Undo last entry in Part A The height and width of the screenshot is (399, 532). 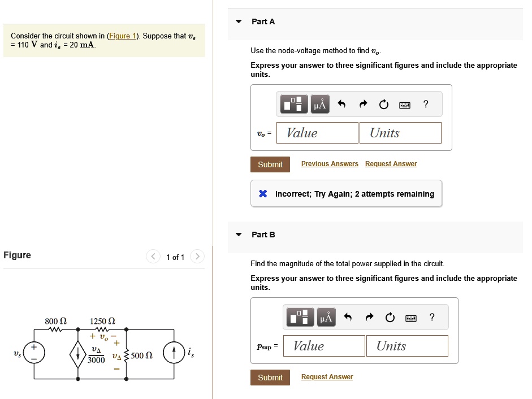[x=341, y=104]
